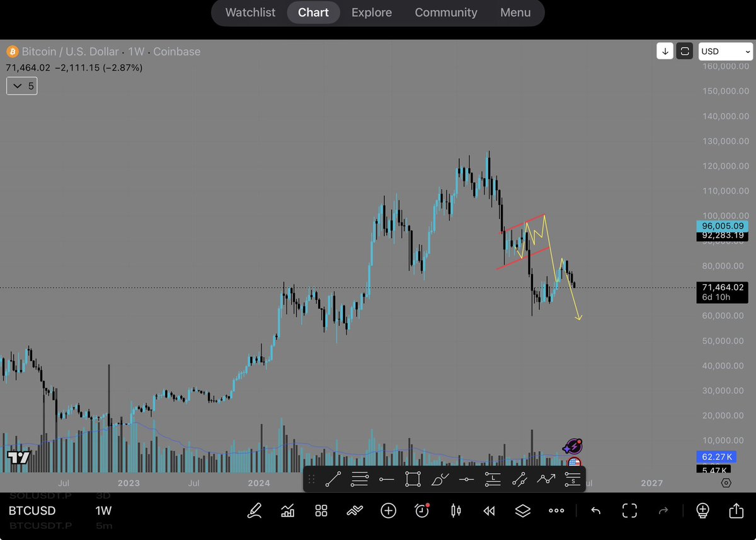The image size is (756, 540).
Task: Select the horizontal line tool with center point
Action: click(x=466, y=480)
